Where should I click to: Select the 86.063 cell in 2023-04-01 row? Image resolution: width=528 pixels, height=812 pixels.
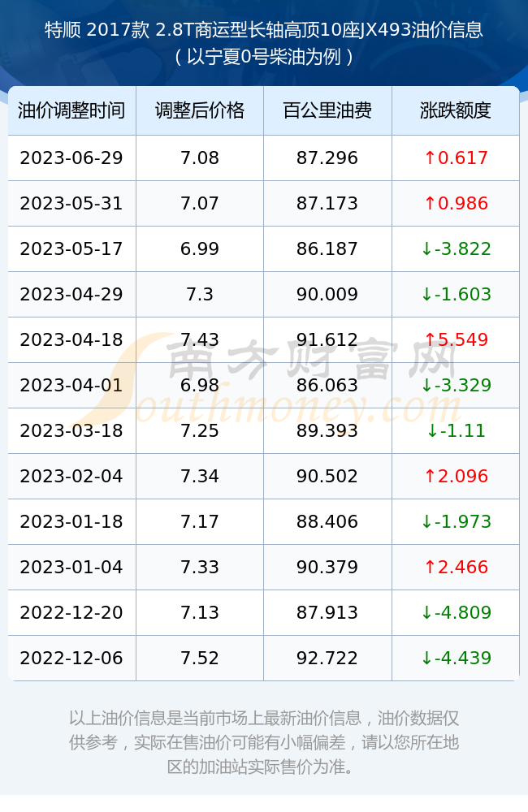point(327,385)
